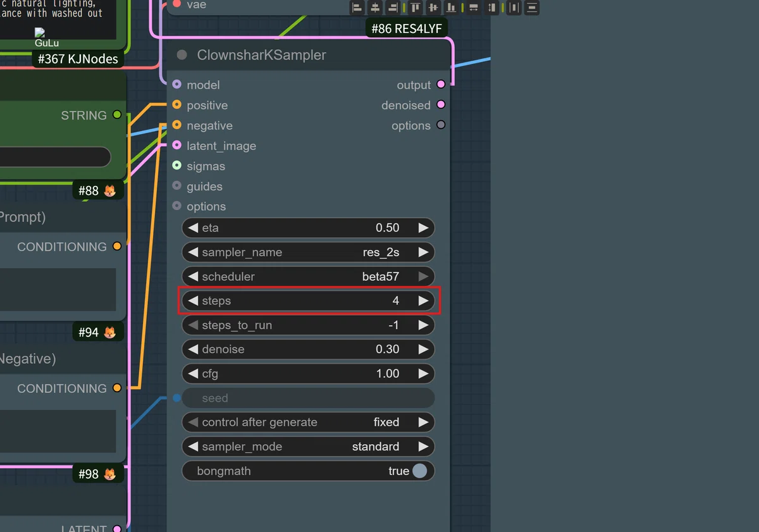The width and height of the screenshot is (759, 532).
Task: Distribute selected nodes vertically
Action: tap(532, 8)
